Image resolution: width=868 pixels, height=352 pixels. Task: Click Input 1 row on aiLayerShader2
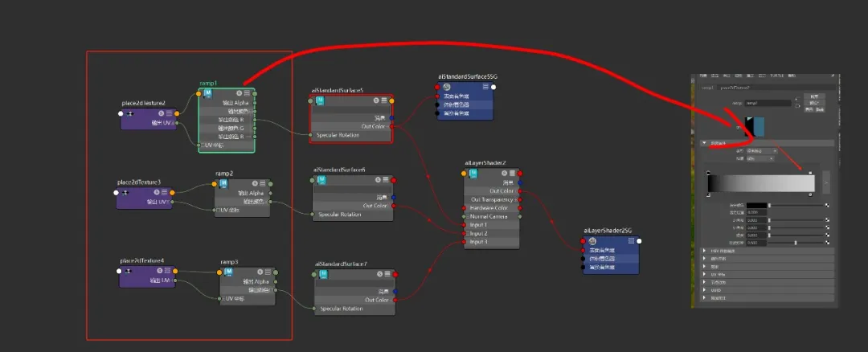coord(492,225)
